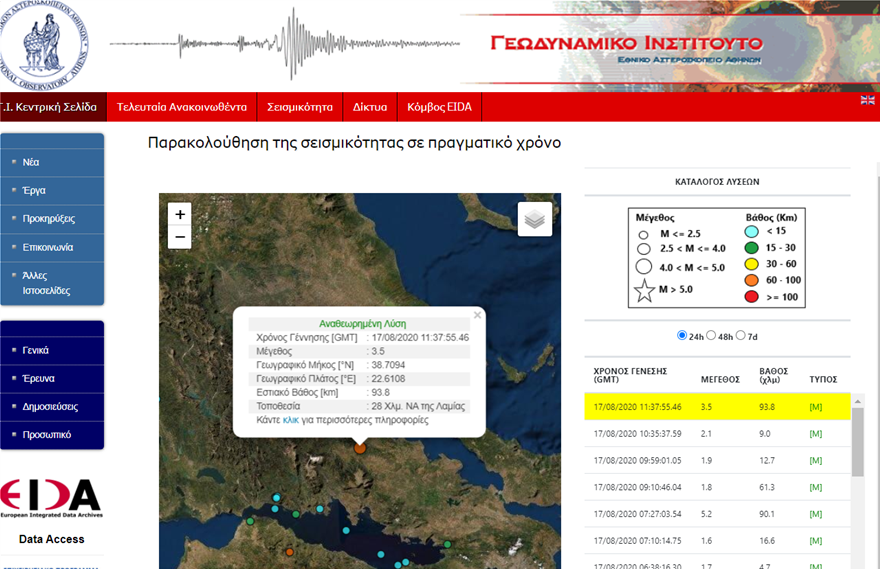Zoom in on the seismicity map
880x569 pixels.
(x=180, y=214)
